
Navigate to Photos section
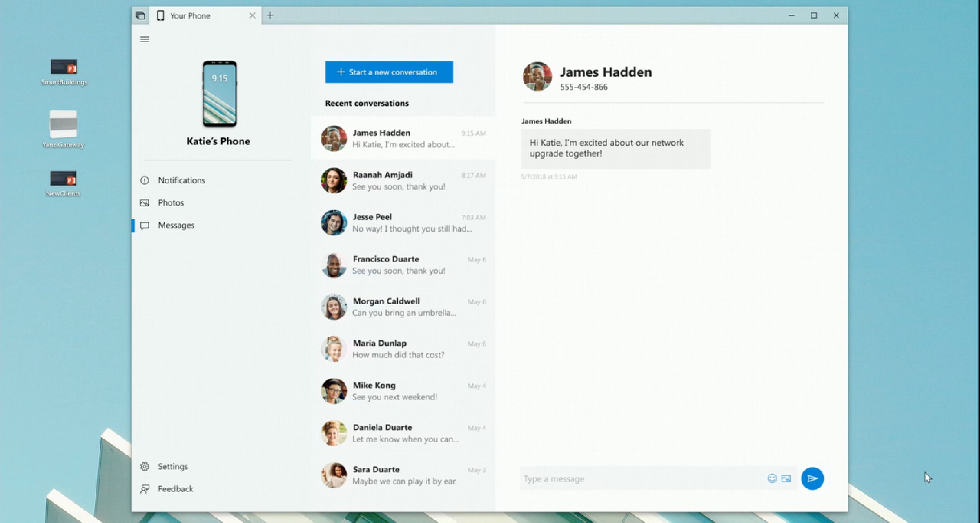pyautogui.click(x=171, y=202)
